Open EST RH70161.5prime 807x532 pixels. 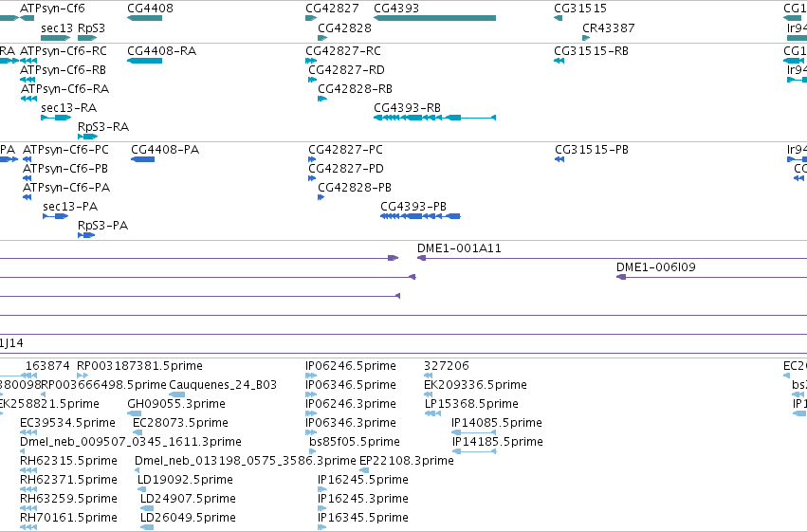tap(68, 519)
